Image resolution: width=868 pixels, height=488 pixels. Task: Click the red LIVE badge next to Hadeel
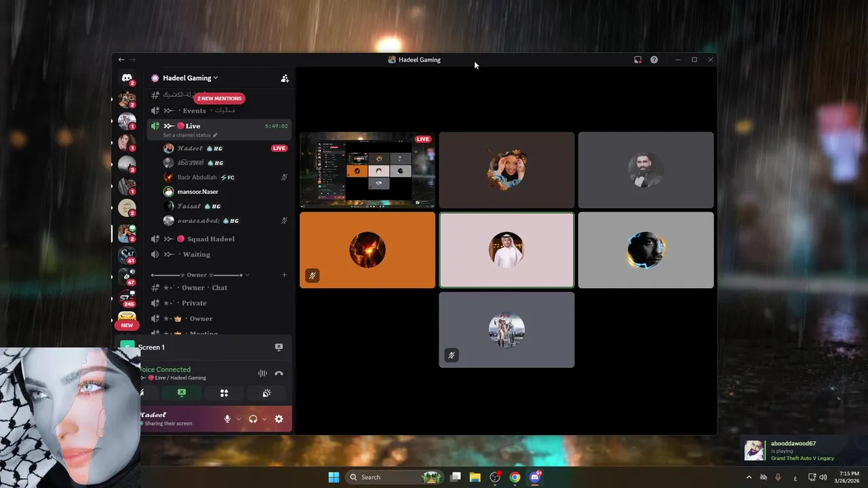coord(279,148)
